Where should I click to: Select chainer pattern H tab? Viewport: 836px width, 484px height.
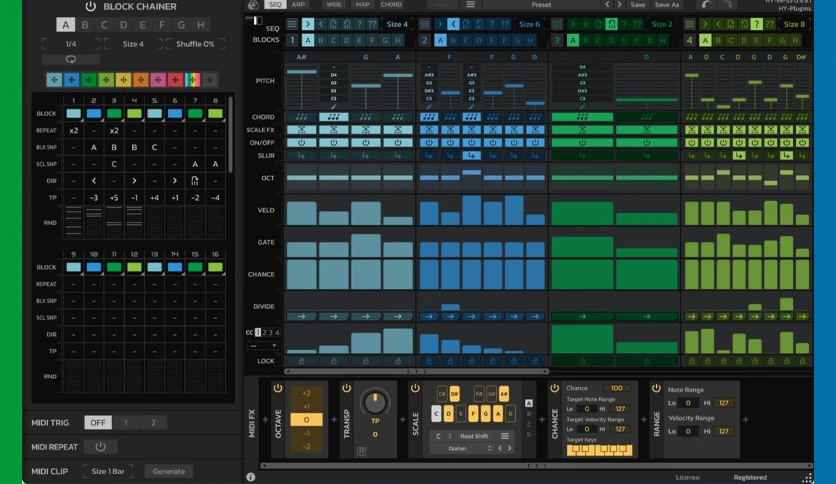click(200, 25)
